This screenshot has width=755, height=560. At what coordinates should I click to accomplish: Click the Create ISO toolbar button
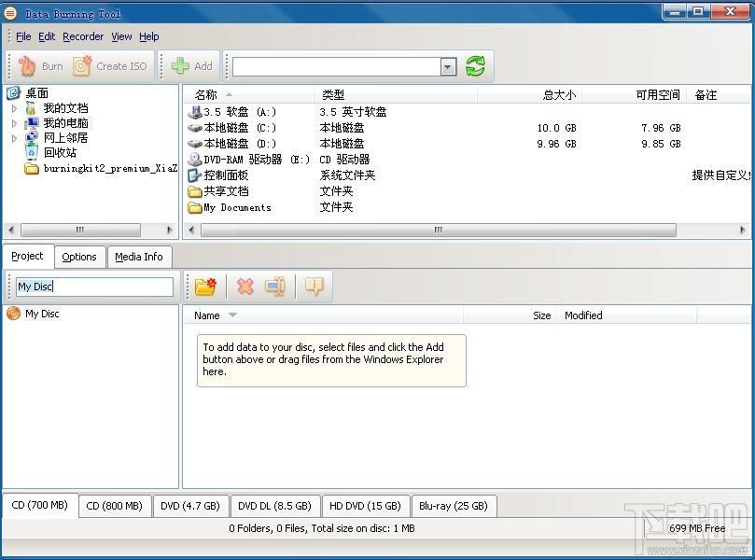tap(110, 66)
